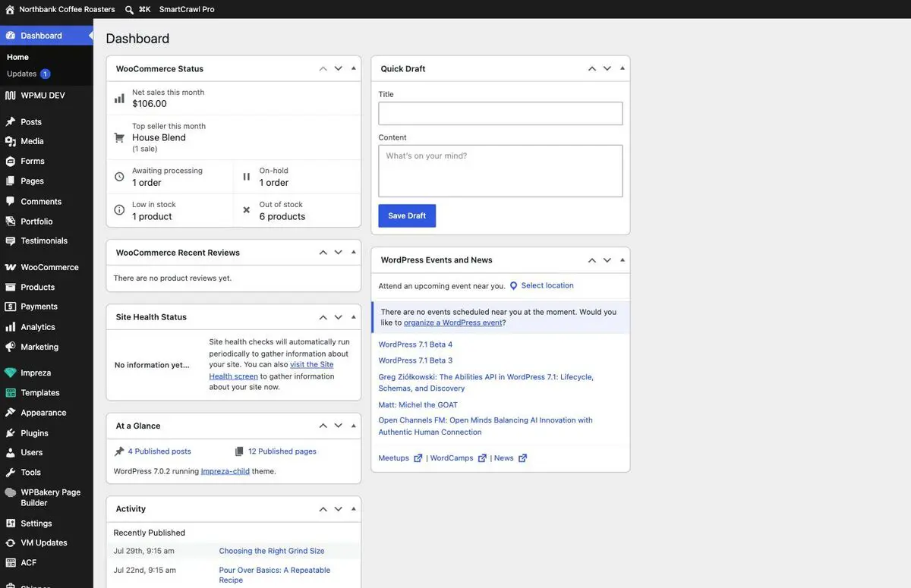Collapse the WooCommerce Status panel
This screenshot has height=588, width=911.
(354, 68)
